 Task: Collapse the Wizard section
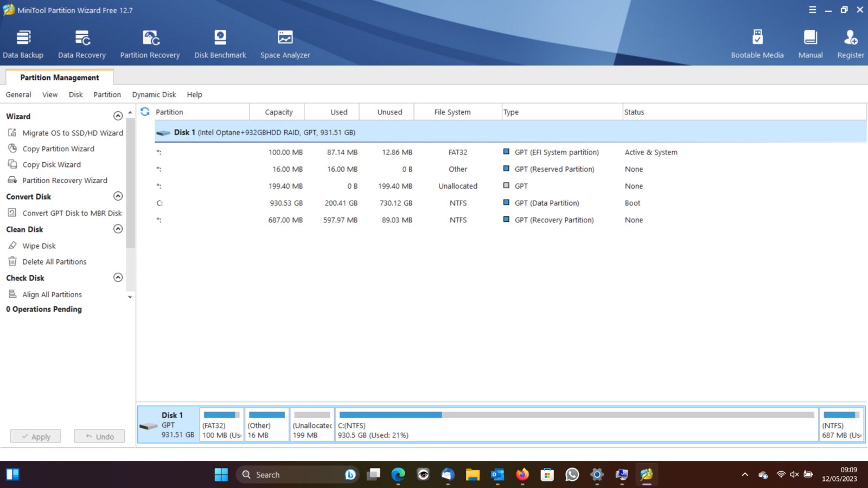(118, 116)
